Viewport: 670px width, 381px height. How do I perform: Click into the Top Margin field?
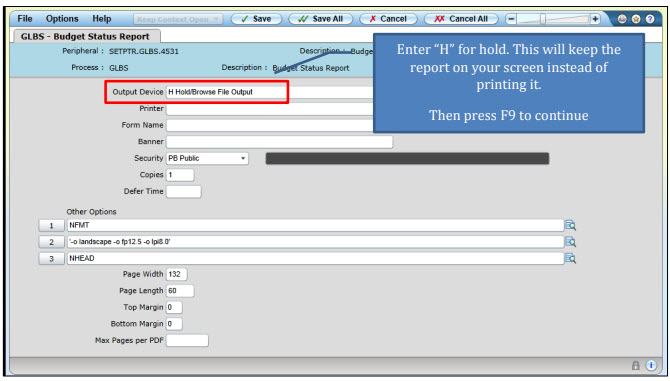click(174, 307)
